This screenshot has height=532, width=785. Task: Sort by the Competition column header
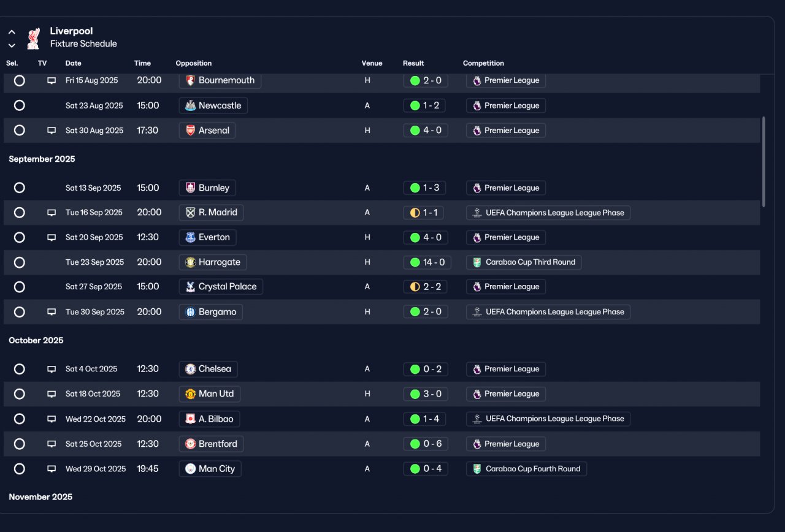pos(483,63)
